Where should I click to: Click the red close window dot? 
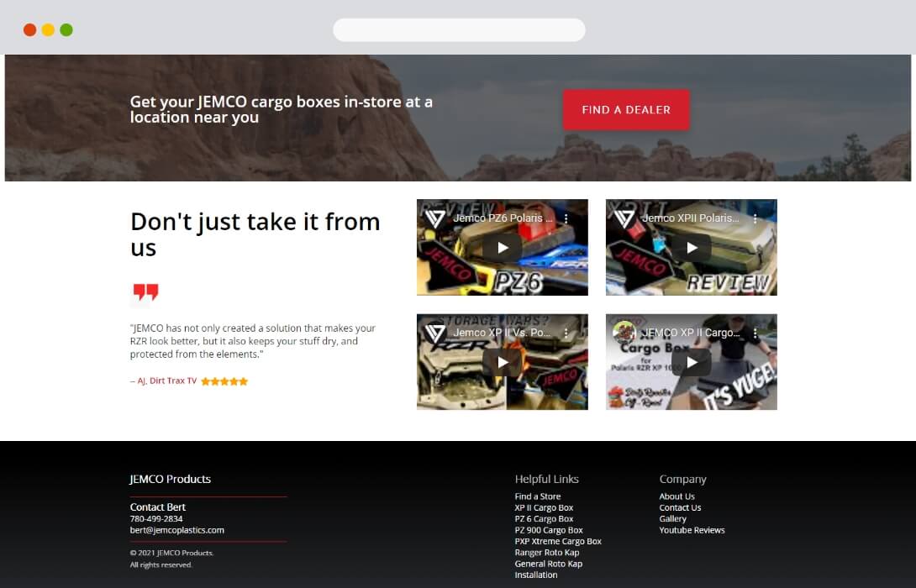[x=29, y=29]
